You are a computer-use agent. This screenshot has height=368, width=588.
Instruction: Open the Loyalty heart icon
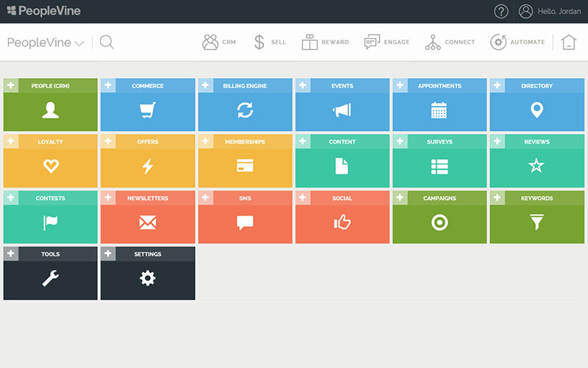(x=51, y=166)
